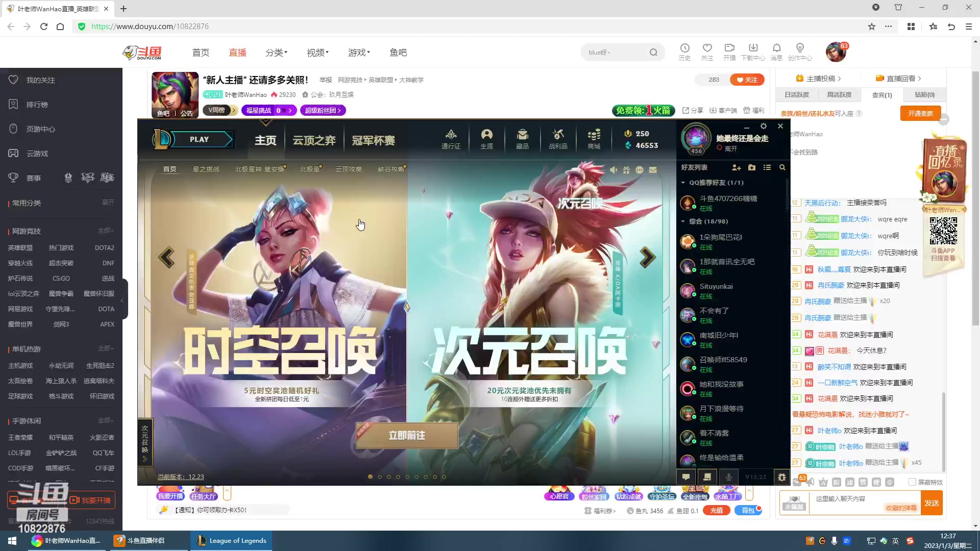Expand the 视频 navigation dropdown
The height and width of the screenshot is (551, 980).
317,53
